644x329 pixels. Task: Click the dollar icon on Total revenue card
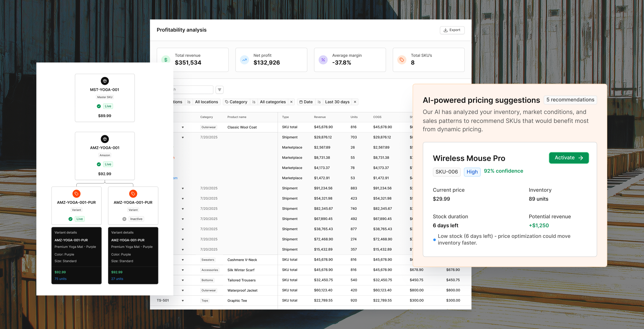tap(165, 60)
